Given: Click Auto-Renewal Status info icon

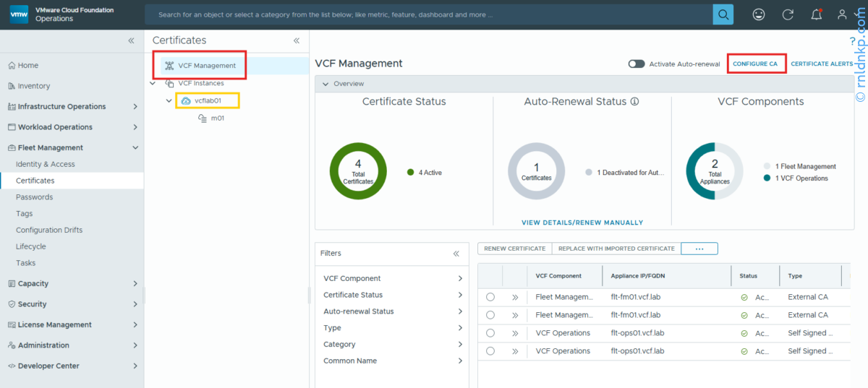Looking at the screenshot, I should click(634, 102).
